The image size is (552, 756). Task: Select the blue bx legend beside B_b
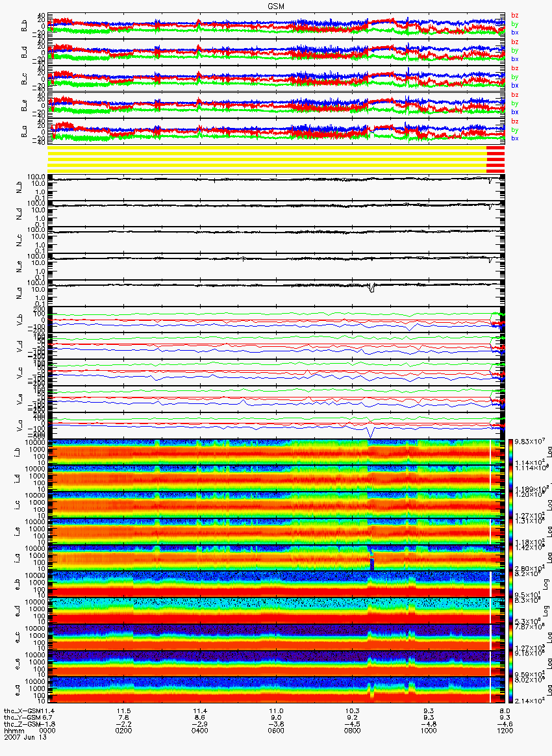tap(514, 32)
